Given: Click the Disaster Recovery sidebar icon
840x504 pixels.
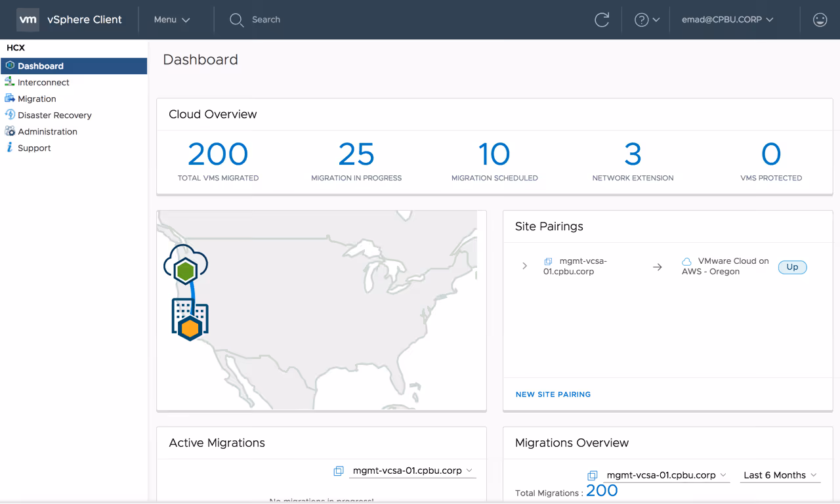Looking at the screenshot, I should click(10, 114).
